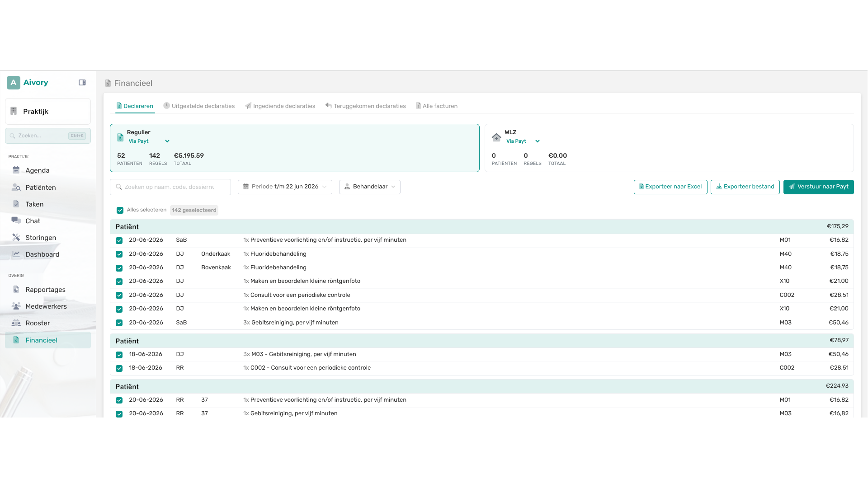This screenshot has width=868, height=488.
Task: Click the Praktijk building icon
Action: click(x=14, y=111)
